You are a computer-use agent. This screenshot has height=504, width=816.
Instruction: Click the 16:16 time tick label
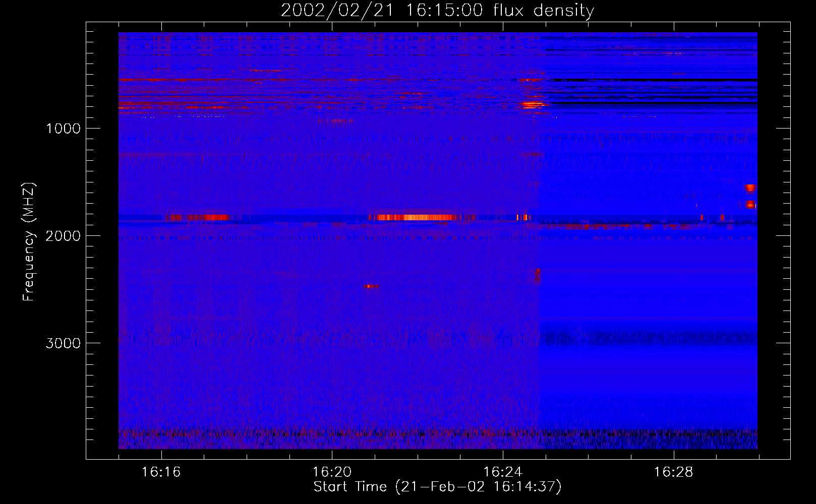coord(161,472)
